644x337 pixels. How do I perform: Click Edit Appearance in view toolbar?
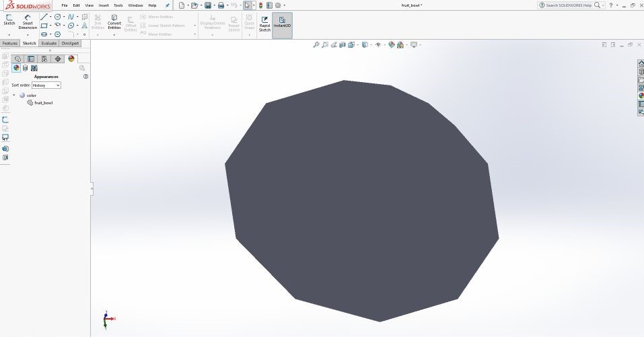click(392, 45)
